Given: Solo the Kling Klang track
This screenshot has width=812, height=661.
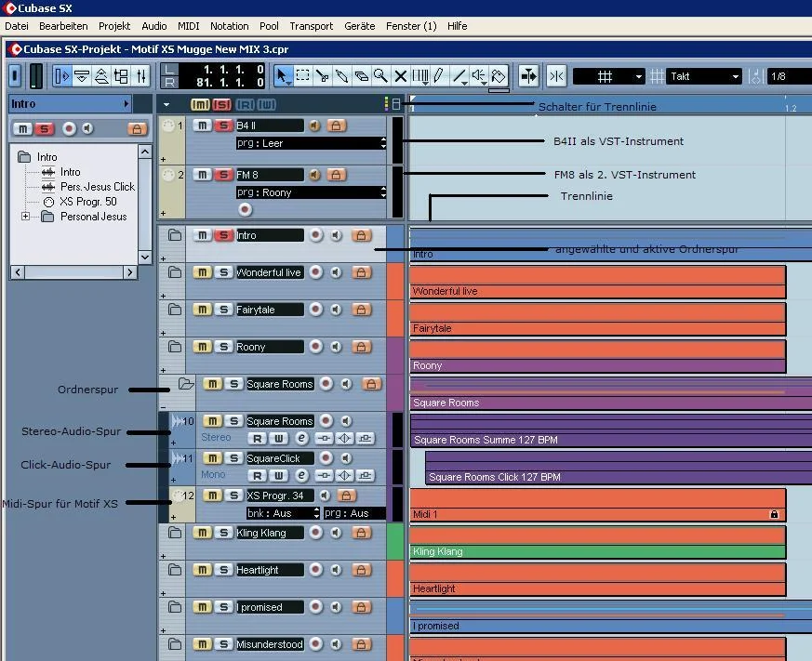Looking at the screenshot, I should tap(223, 533).
